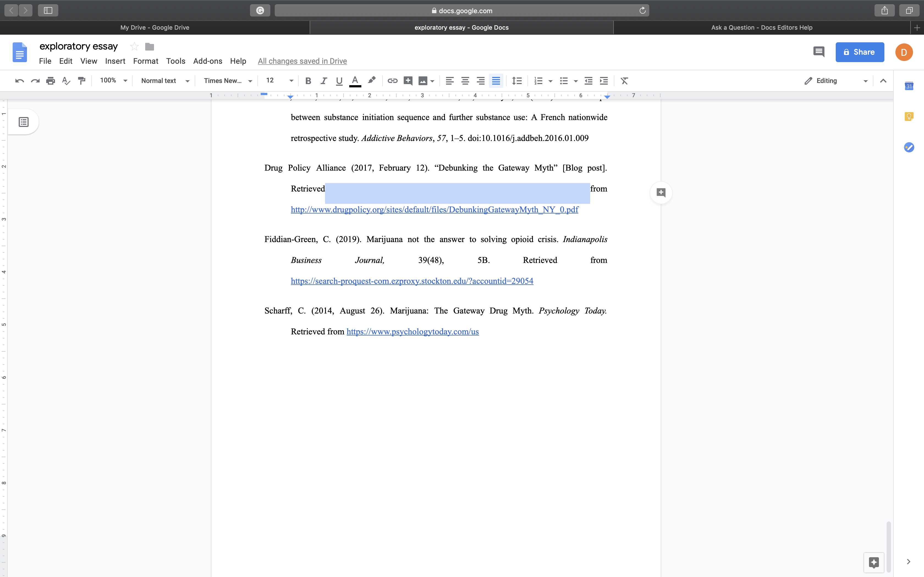Click the drugpolicy.org PDF link
The height and width of the screenshot is (577, 924).
435,209
